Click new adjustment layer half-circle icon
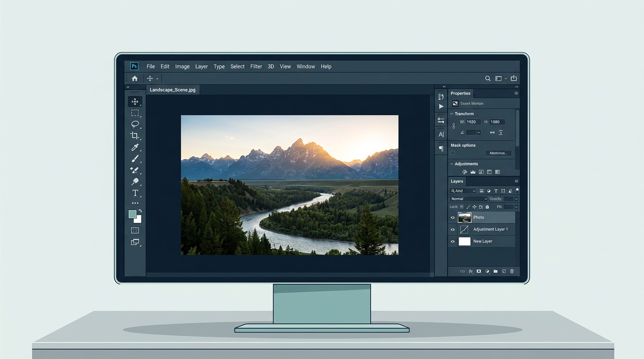Screen dimensions: 644x359 pyautogui.click(x=487, y=271)
